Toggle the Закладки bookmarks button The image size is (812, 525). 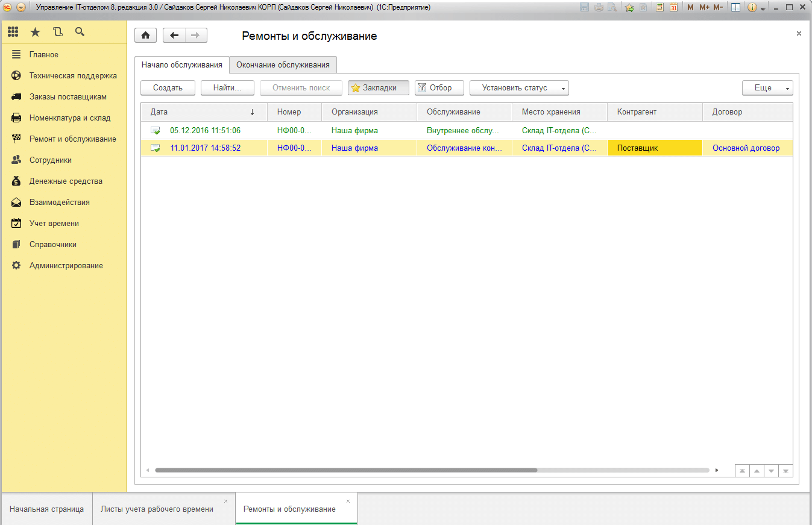379,88
